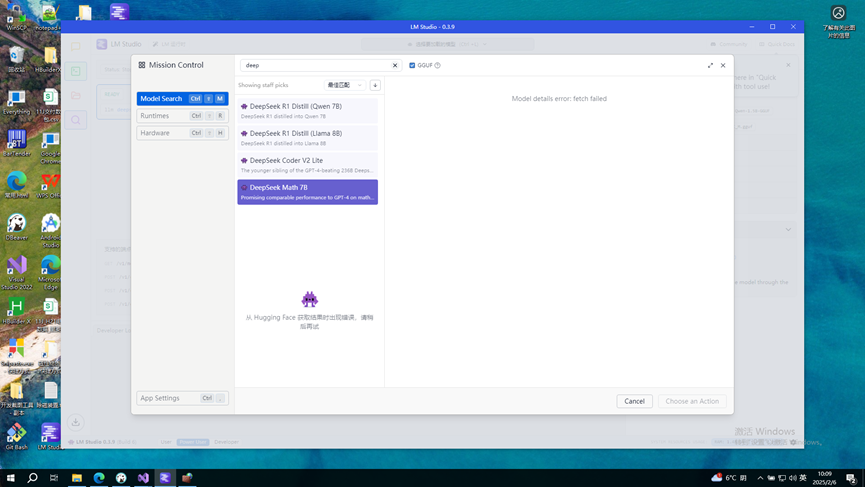Select the Developer mode at the bottom bar

pyautogui.click(x=226, y=442)
